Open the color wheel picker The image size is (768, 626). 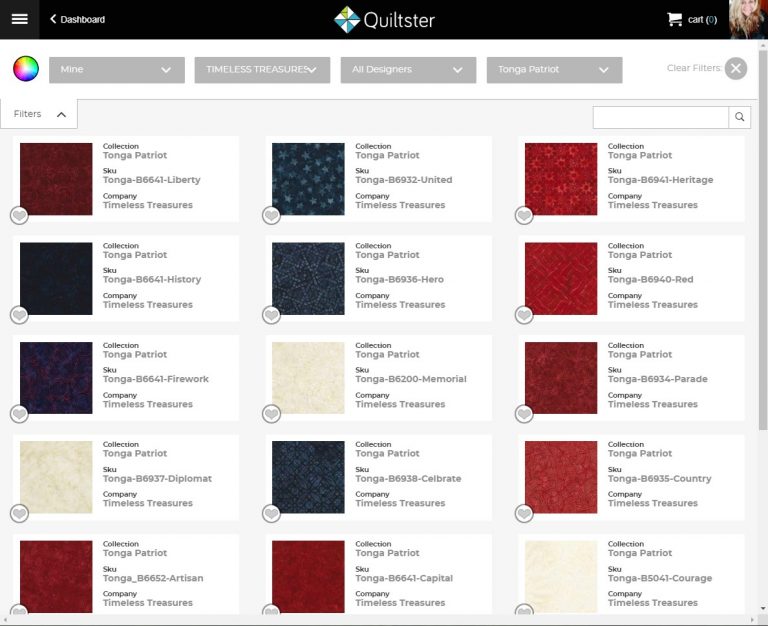pos(26,69)
